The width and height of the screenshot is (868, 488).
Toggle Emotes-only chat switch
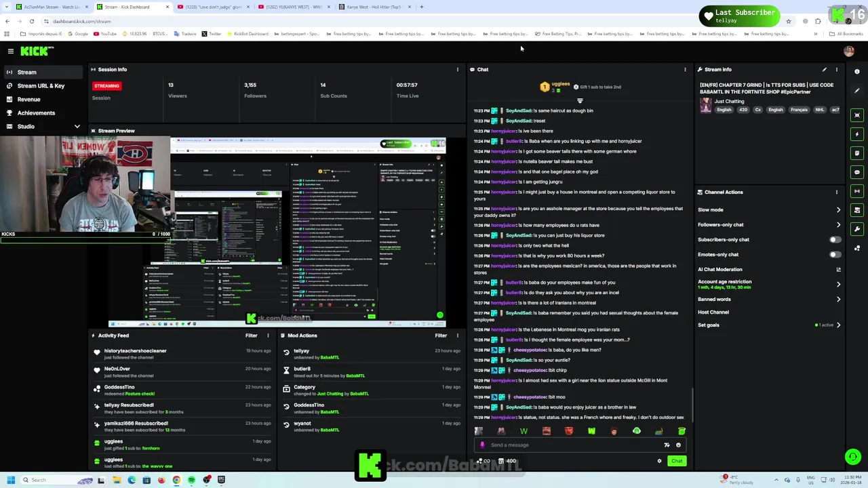835,255
